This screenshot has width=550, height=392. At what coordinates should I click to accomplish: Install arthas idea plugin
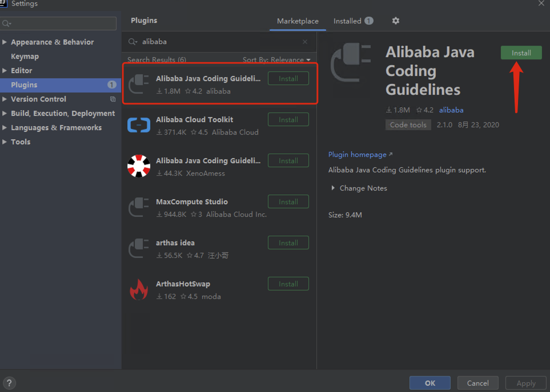click(288, 243)
